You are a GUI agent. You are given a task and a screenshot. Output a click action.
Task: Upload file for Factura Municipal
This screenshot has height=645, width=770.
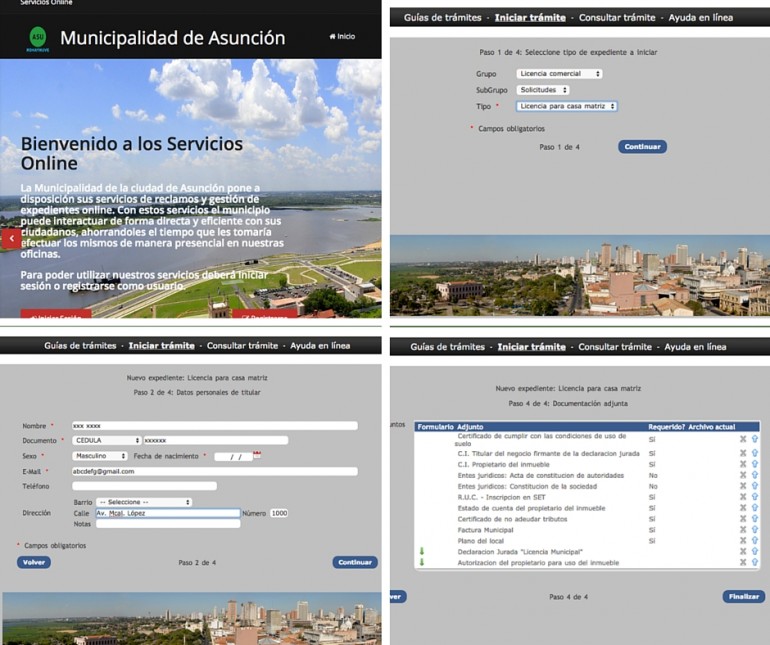pyautogui.click(x=755, y=530)
